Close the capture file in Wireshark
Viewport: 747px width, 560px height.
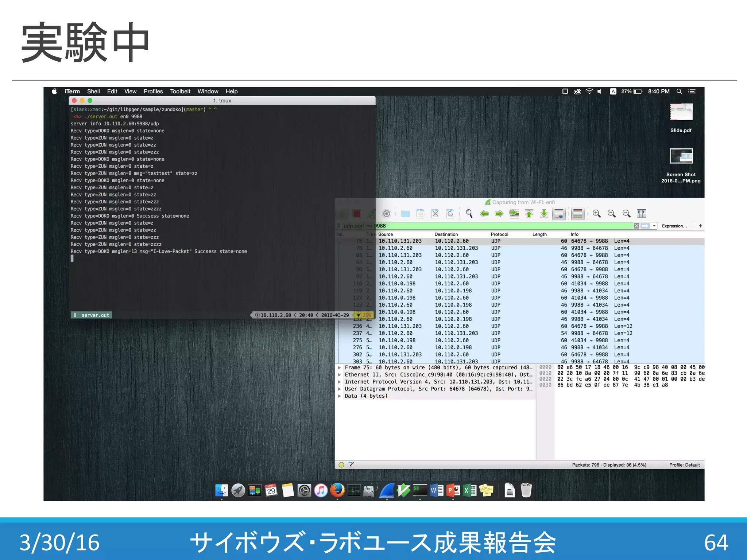pyautogui.click(x=435, y=214)
